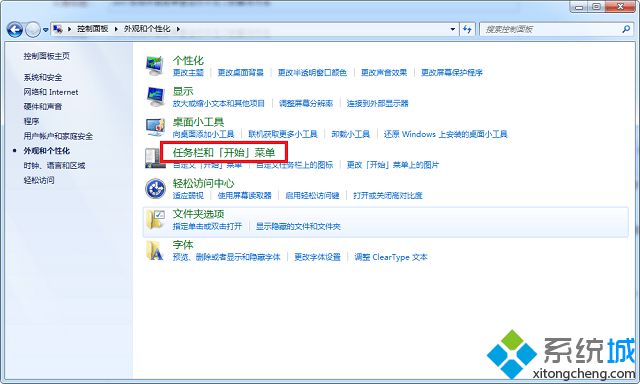
Task: Click 更改主题 link
Action: [x=188, y=73]
